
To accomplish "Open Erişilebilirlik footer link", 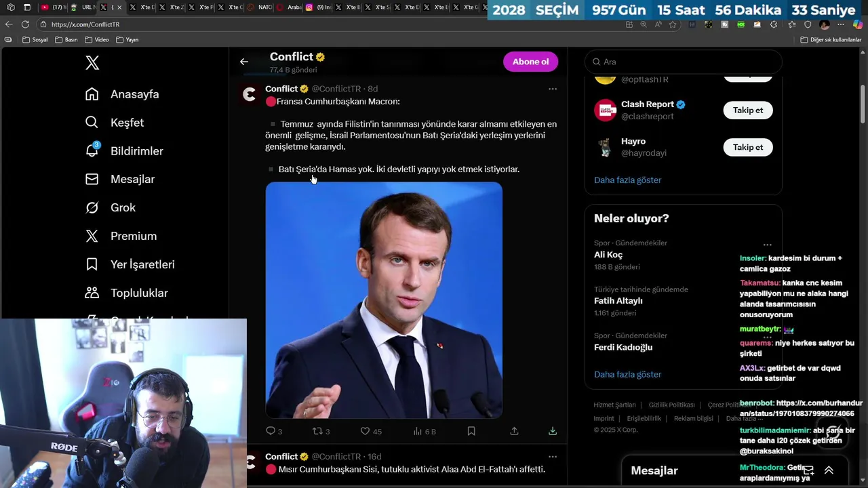I will [x=644, y=419].
